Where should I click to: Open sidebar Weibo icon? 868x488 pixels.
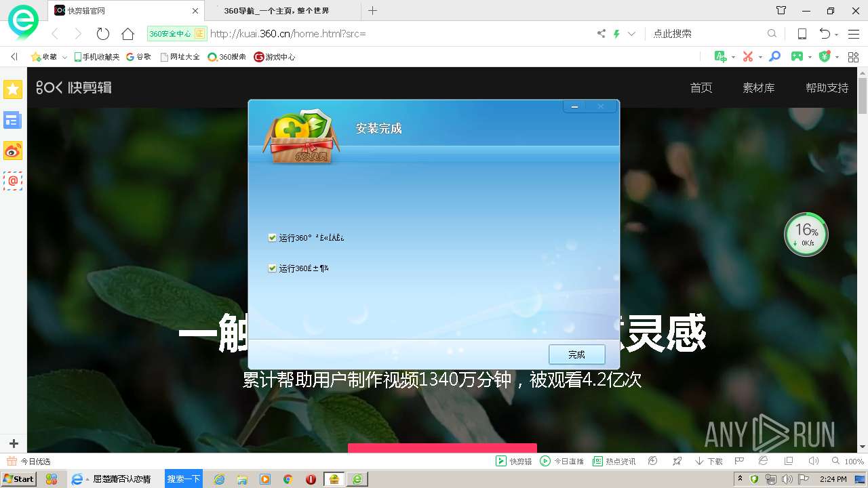click(13, 150)
